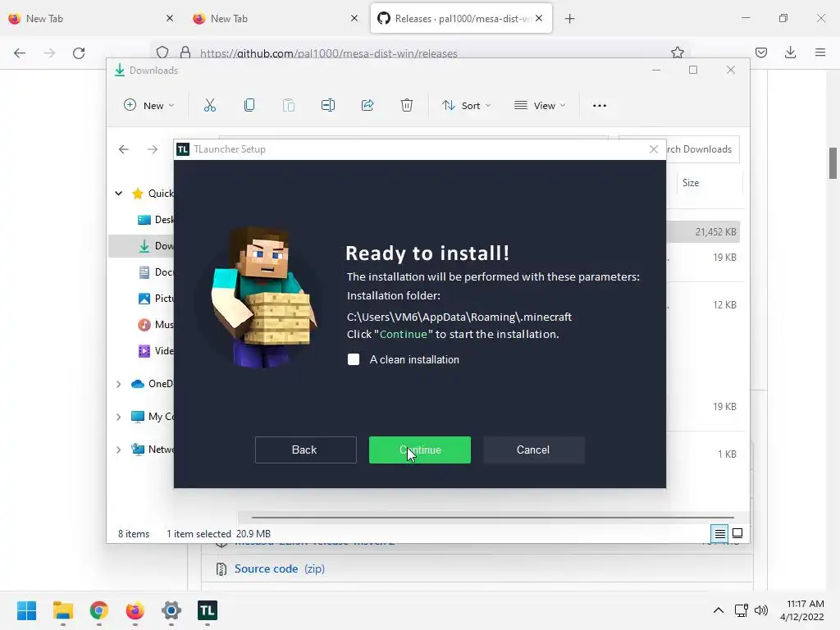Select Music in the navigation pane

coord(155,325)
